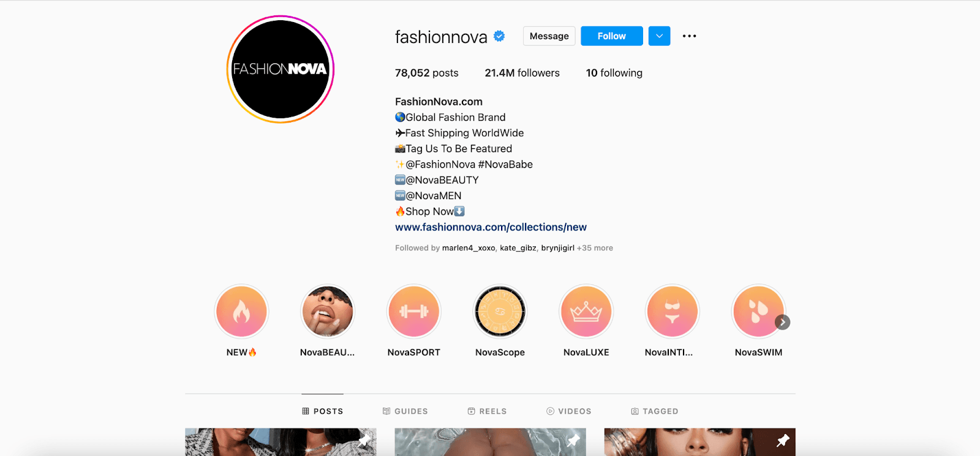This screenshot has width=980, height=456.
Task: Show next highlights with right chevron
Action: (x=782, y=322)
